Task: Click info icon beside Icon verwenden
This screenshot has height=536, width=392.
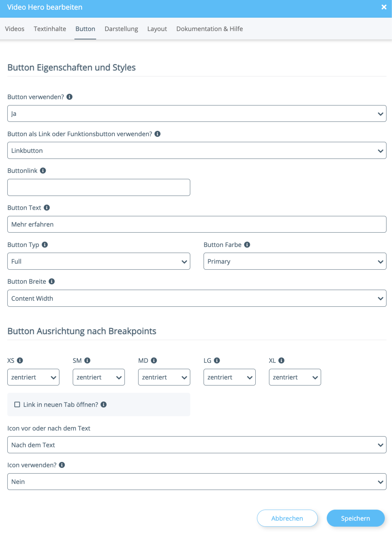Action: click(x=62, y=465)
